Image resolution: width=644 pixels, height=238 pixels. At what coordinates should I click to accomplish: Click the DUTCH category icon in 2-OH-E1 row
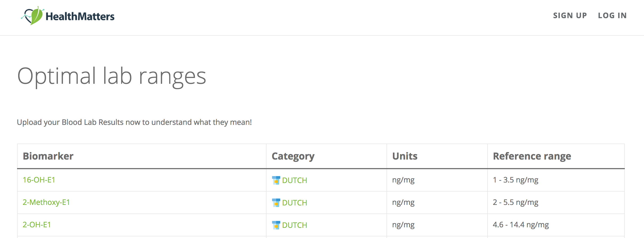pyautogui.click(x=276, y=225)
